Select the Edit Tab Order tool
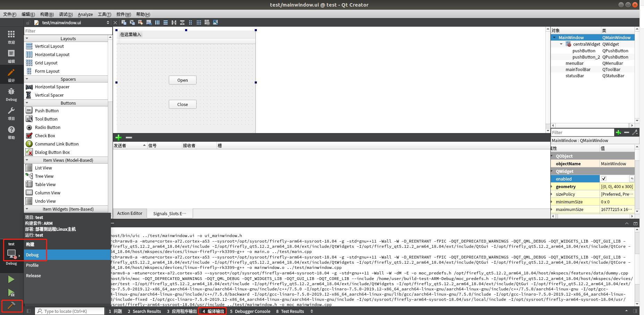The height and width of the screenshot is (315, 644). click(148, 22)
